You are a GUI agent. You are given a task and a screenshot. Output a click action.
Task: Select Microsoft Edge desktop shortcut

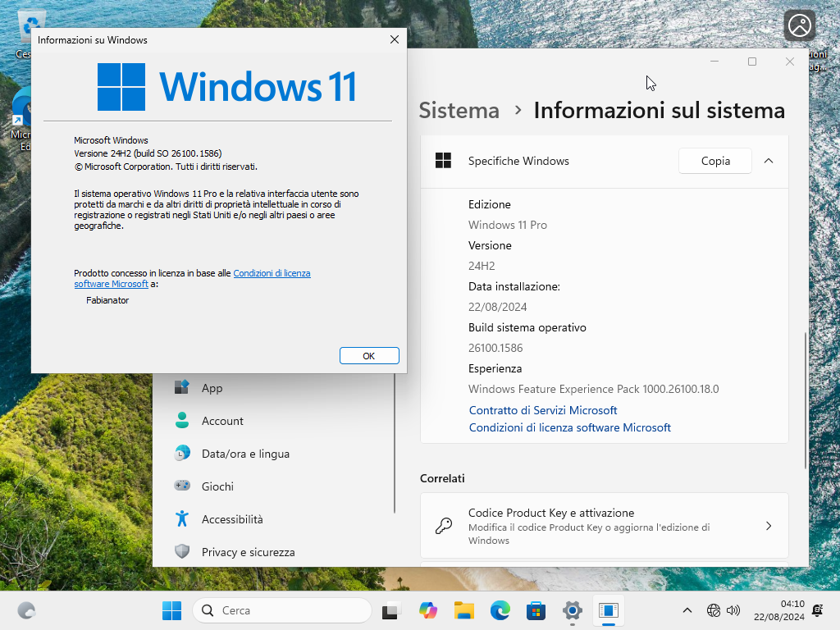tap(21, 120)
